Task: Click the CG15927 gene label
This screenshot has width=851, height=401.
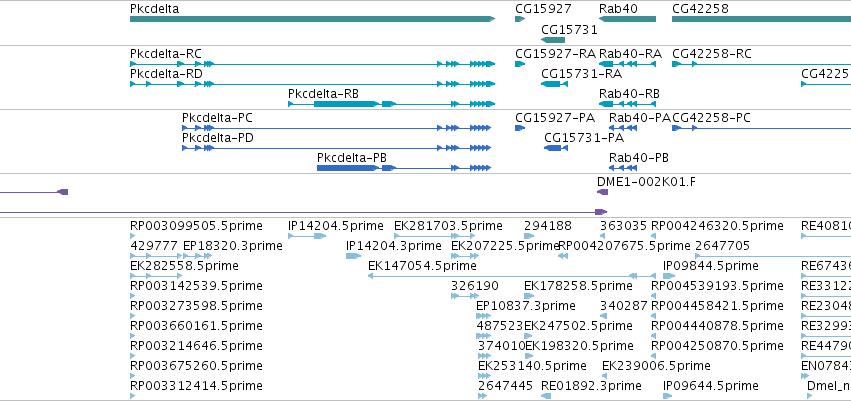Action: (543, 9)
